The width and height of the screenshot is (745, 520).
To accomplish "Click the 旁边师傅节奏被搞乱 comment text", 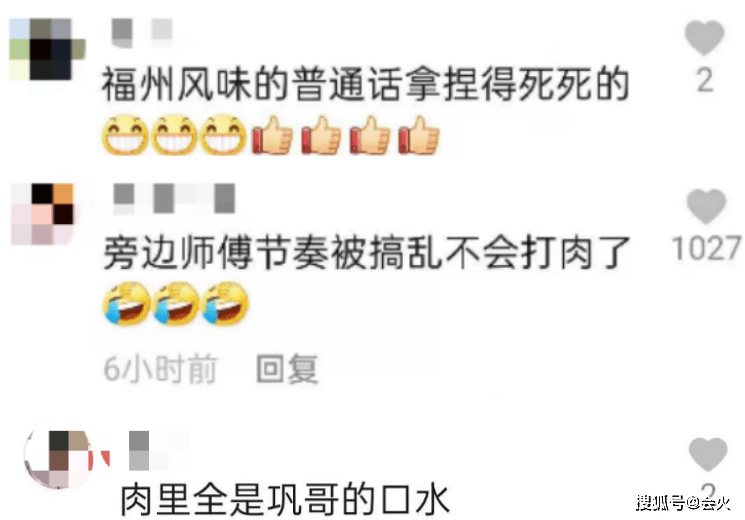I will click(367, 252).
